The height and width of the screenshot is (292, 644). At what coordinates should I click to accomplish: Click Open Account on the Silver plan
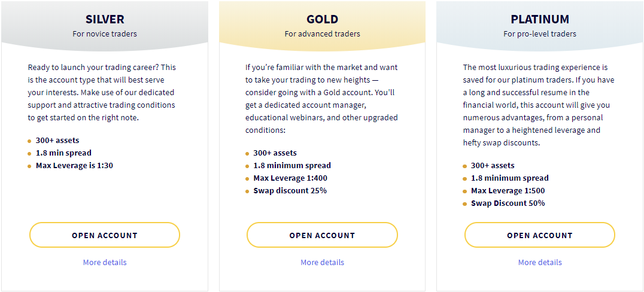(105, 235)
